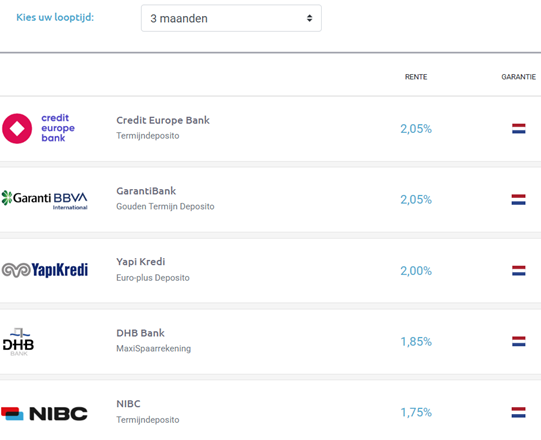The image size is (541, 440).
Task: Click the Garanti BBVA International logo
Action: click(x=45, y=200)
